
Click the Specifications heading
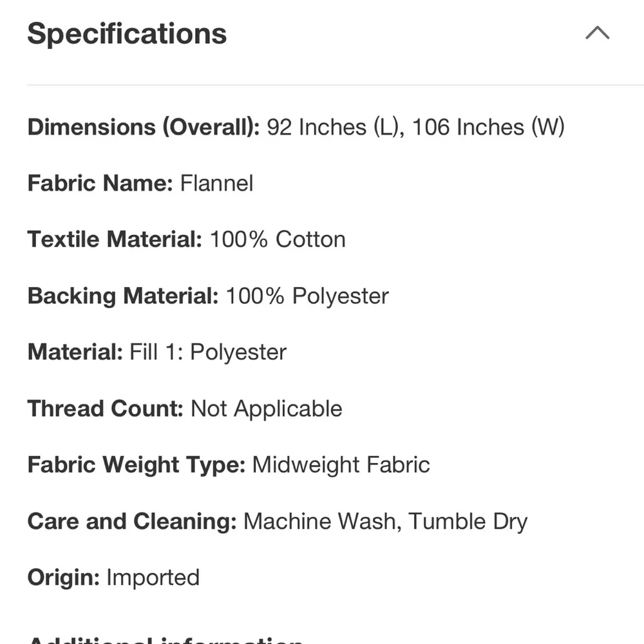click(x=127, y=33)
